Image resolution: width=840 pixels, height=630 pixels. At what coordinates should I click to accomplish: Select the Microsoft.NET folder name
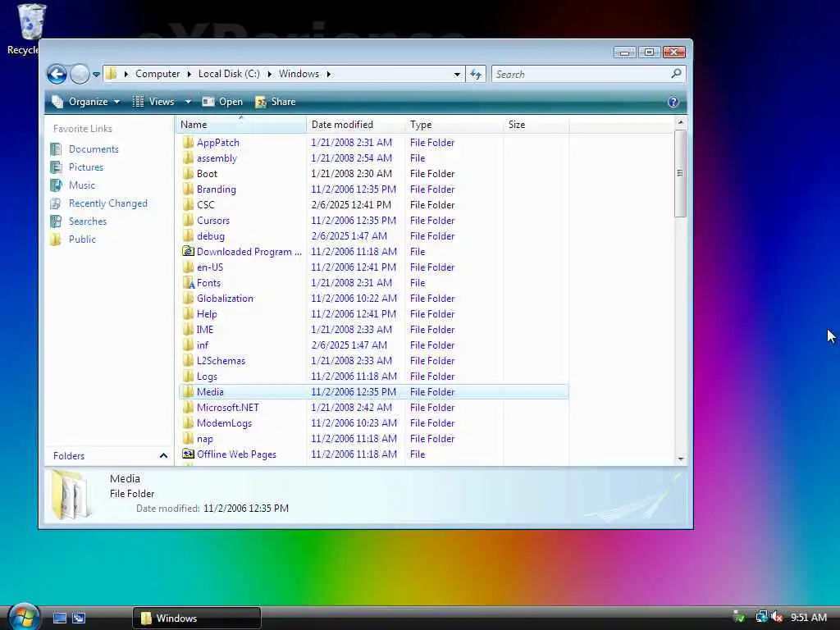click(x=228, y=407)
